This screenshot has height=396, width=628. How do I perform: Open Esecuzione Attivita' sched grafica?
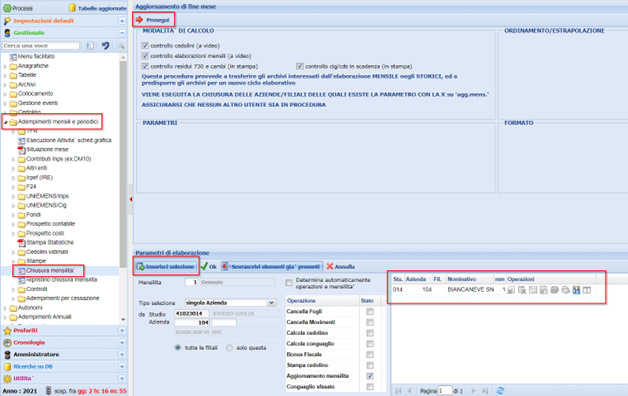tap(69, 140)
